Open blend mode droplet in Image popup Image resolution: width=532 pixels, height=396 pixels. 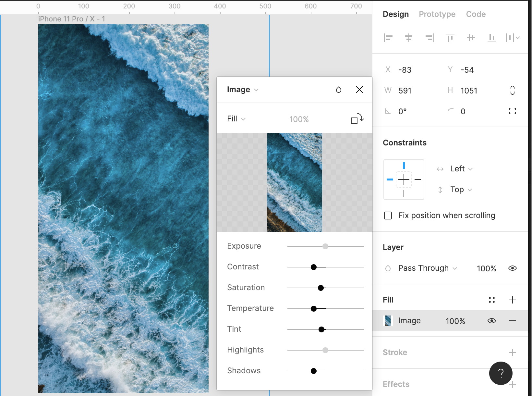tap(338, 90)
